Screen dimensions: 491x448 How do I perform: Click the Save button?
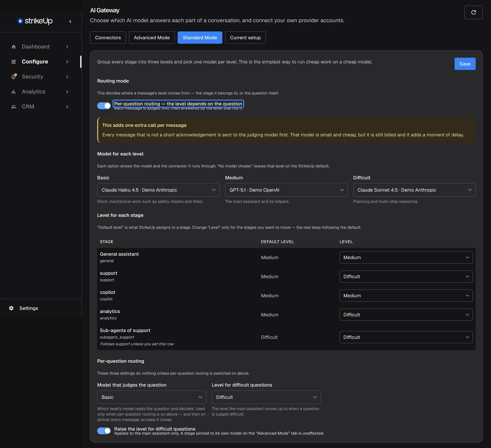pyautogui.click(x=465, y=64)
